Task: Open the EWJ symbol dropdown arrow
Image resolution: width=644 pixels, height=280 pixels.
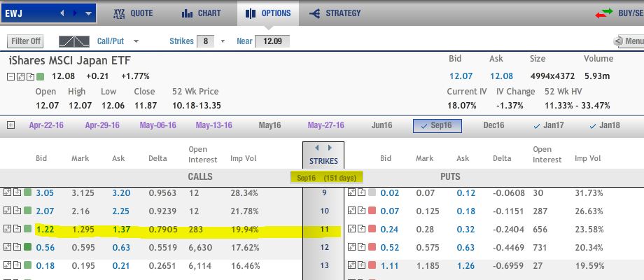Action: click(88, 13)
